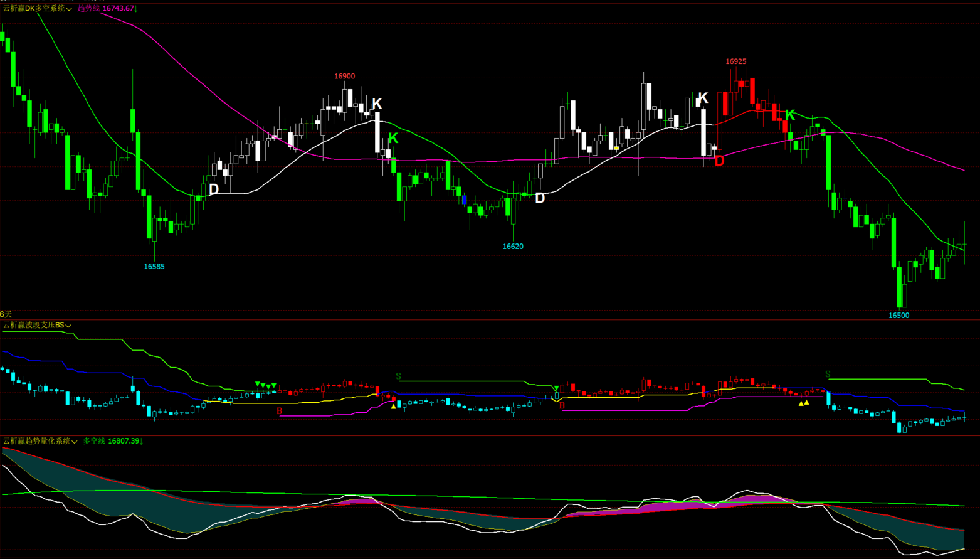
Task: Select white K marker beside 16900 high
Action: 377,104
